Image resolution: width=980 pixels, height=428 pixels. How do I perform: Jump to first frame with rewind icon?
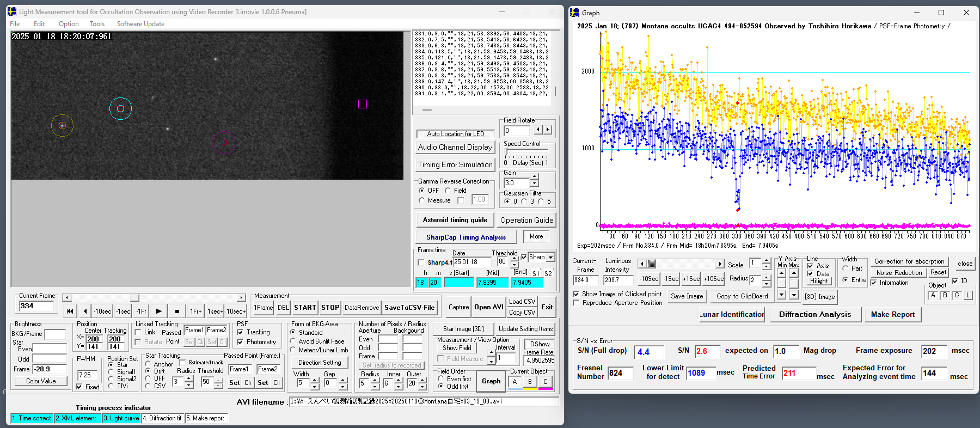click(70, 311)
